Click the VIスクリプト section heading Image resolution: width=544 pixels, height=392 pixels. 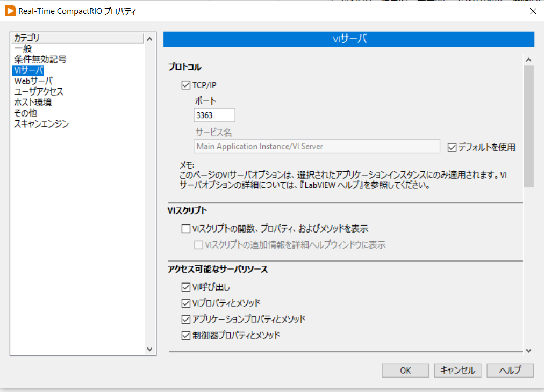(x=188, y=210)
